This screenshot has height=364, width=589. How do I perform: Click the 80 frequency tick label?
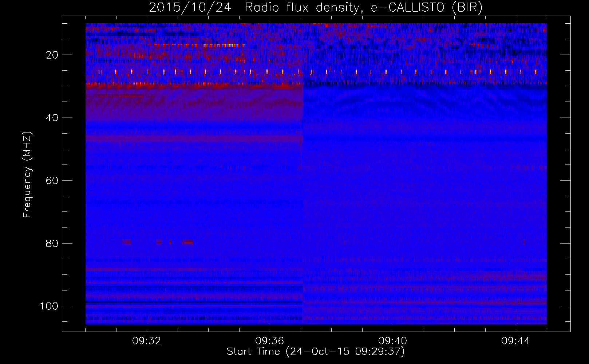[x=52, y=244]
